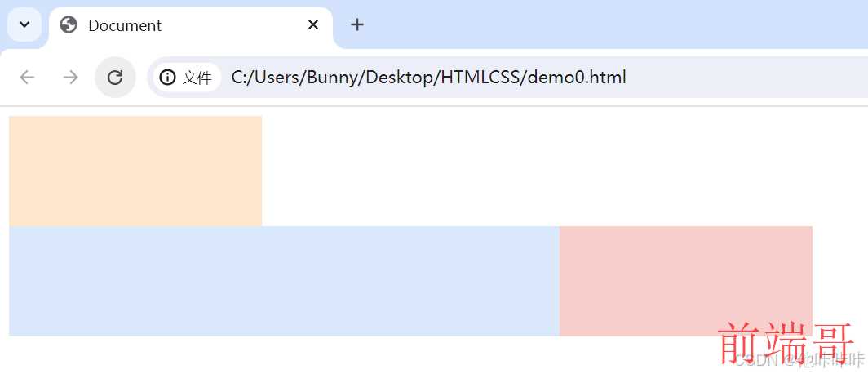Click the site info circle icon
Screen dimensions: 868x374
click(x=167, y=78)
